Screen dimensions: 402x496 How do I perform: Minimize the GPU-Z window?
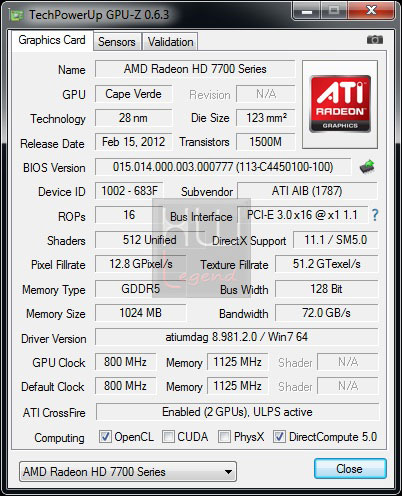tap(307, 11)
